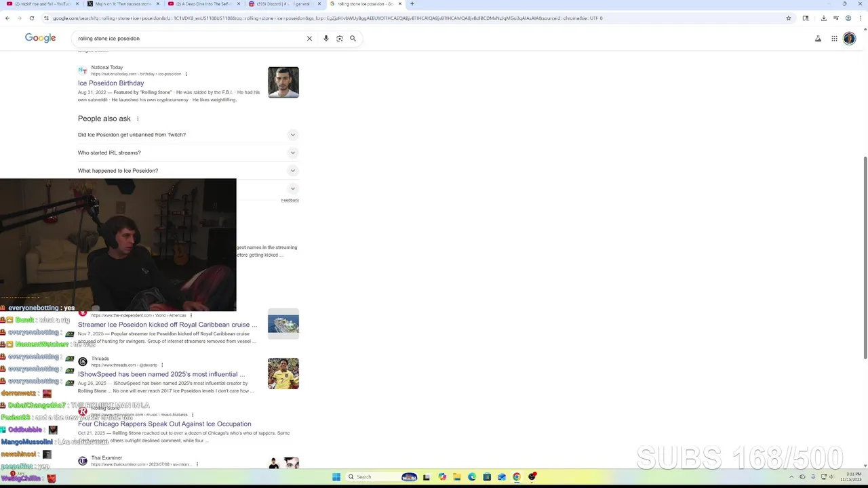Viewport: 868px width, 488px height.
Task: Close the Discord tab
Action: point(319,4)
